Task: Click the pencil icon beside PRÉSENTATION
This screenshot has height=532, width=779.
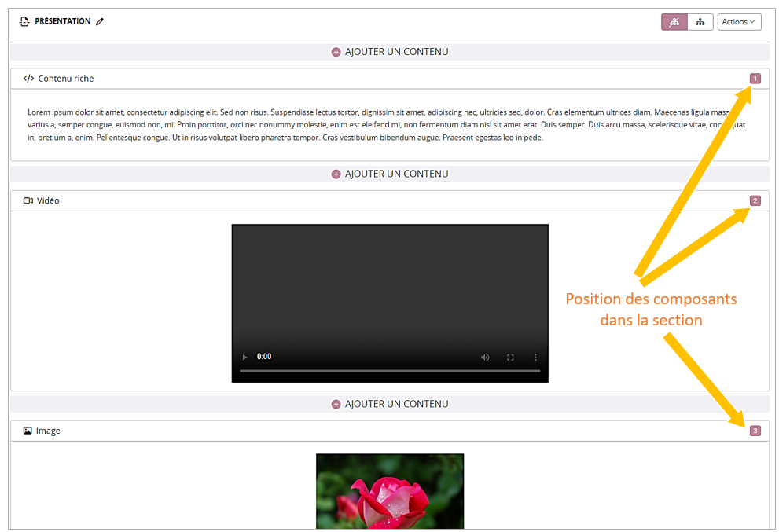Action: (100, 22)
